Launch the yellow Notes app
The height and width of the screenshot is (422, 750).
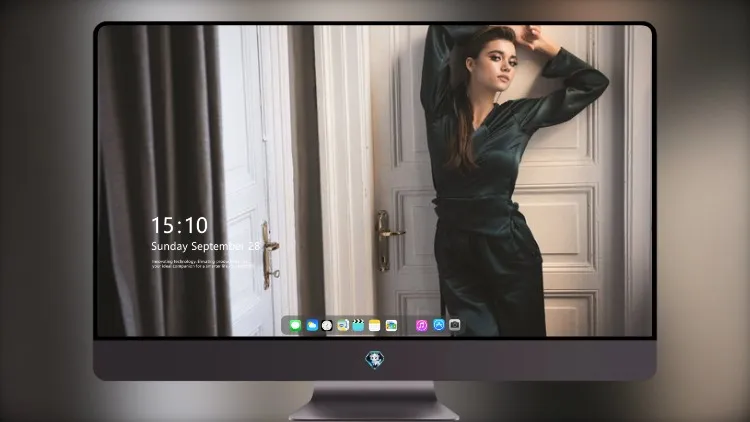pos(375,325)
